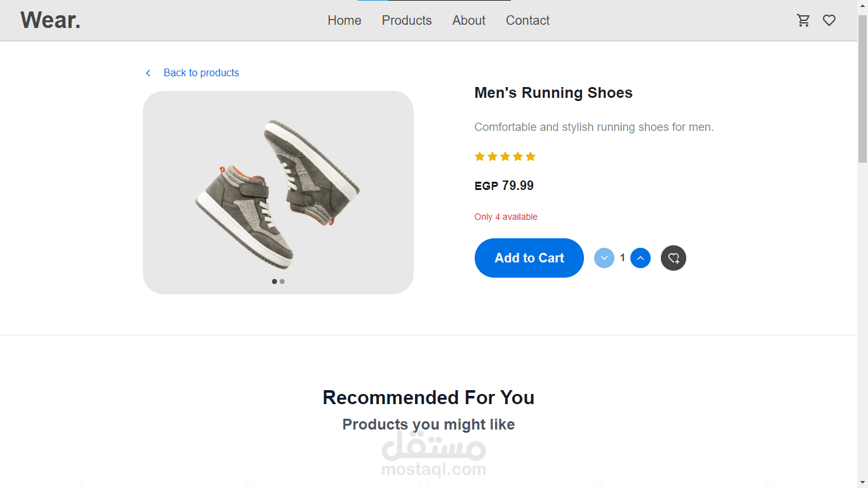Increase quantity with the up chevron
This screenshot has height=488, width=868.
tap(641, 258)
